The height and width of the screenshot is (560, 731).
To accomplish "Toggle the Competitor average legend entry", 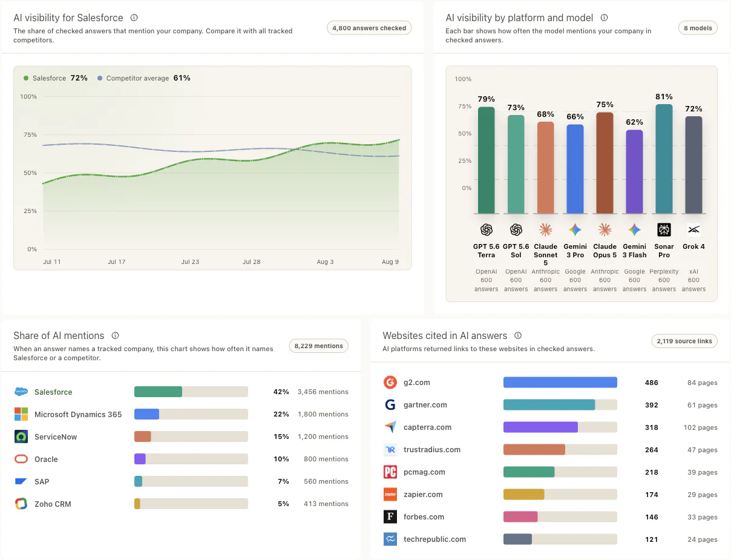I will 143,78.
